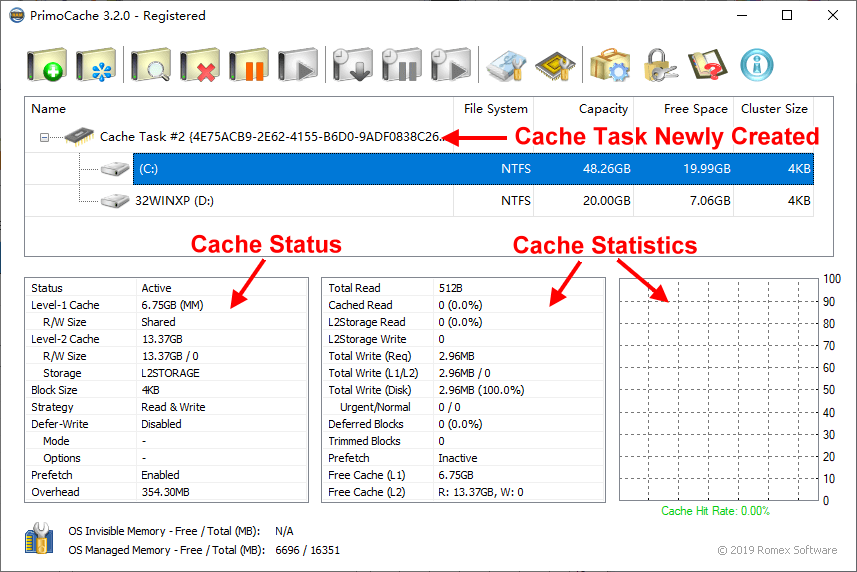Click the Level-2 Cache value 13.37GB

[162, 339]
